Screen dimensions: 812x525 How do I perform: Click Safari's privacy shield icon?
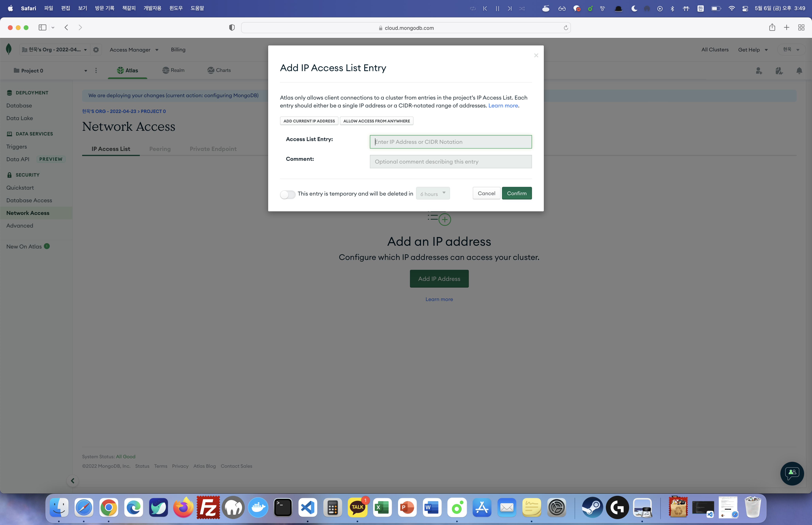coord(232,28)
